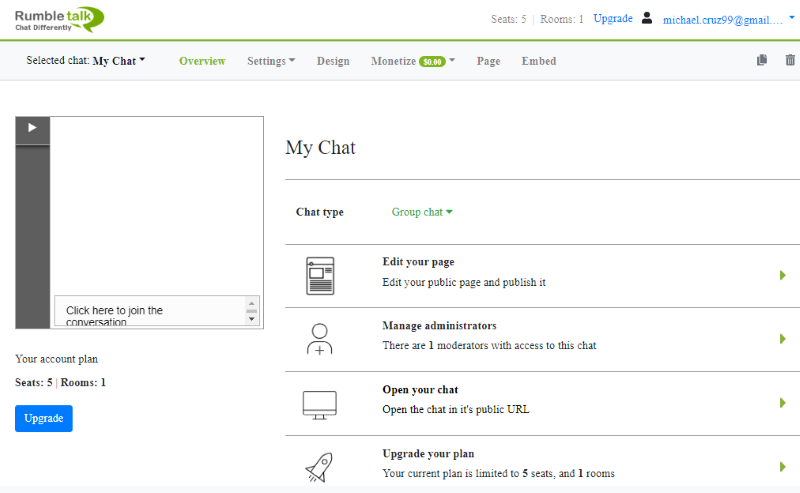The width and height of the screenshot is (800, 493).
Task: Click the Upgrade your plan rocket icon
Action: 319,467
